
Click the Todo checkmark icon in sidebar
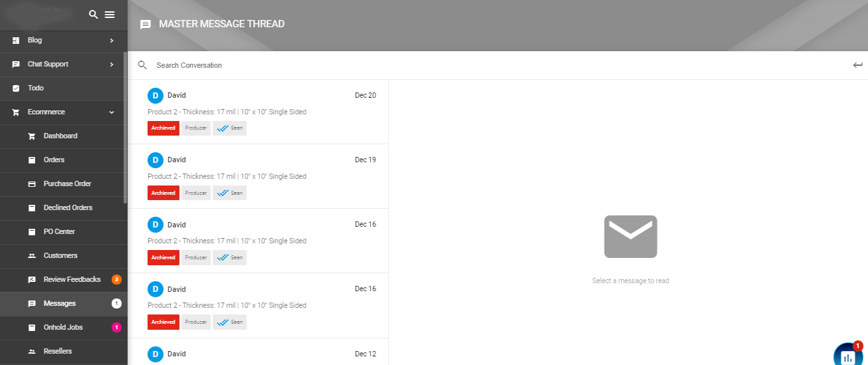point(16,88)
